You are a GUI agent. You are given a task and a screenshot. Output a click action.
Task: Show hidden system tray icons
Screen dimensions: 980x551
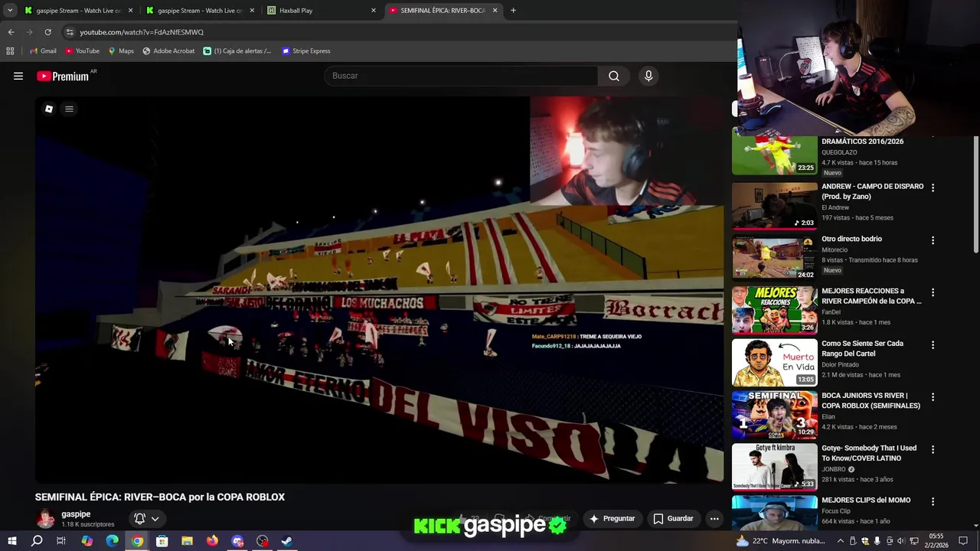[840, 541]
